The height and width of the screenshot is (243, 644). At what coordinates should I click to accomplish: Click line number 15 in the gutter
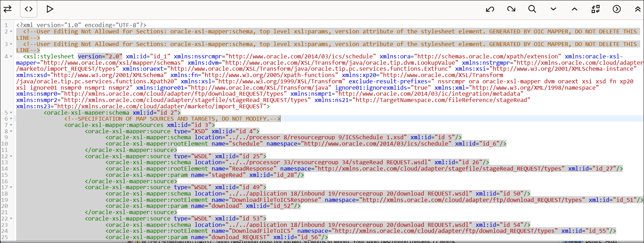[x=5, y=175]
